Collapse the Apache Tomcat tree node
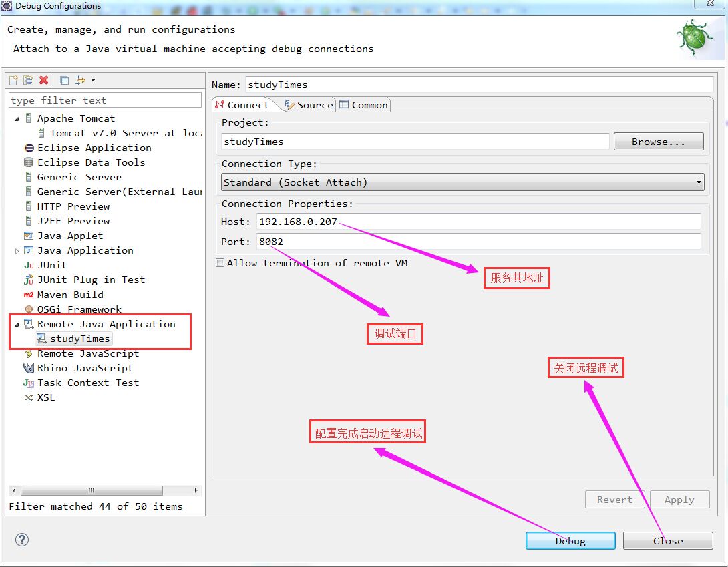The width and height of the screenshot is (728, 567). 17,119
